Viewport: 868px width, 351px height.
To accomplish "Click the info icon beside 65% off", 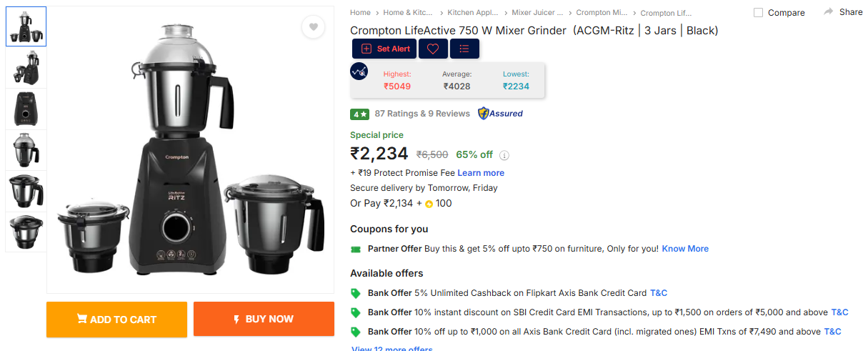I will coord(504,155).
